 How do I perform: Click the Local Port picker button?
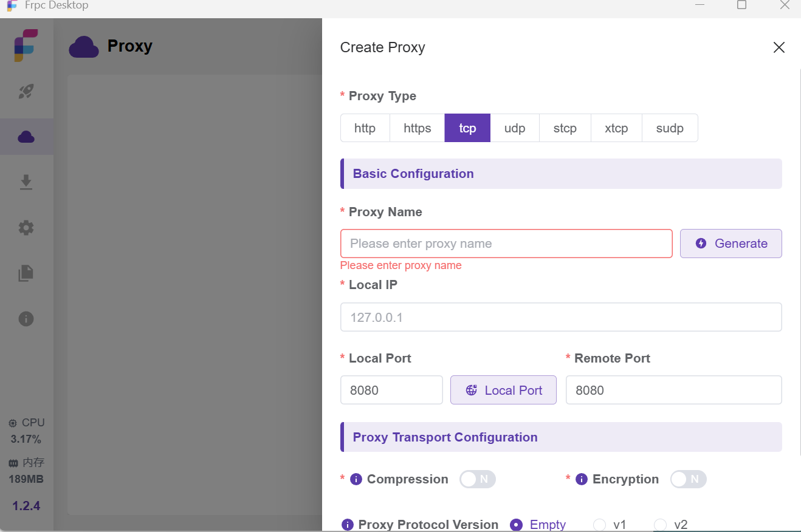(503, 390)
